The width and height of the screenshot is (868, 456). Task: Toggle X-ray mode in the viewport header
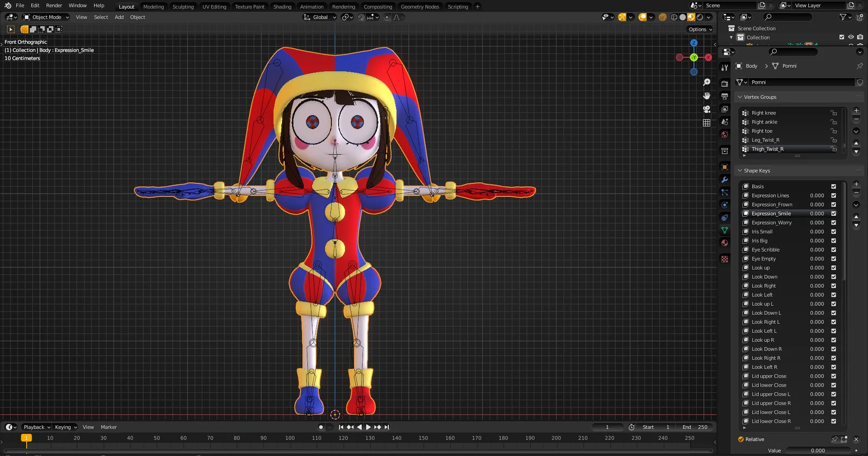tap(662, 17)
